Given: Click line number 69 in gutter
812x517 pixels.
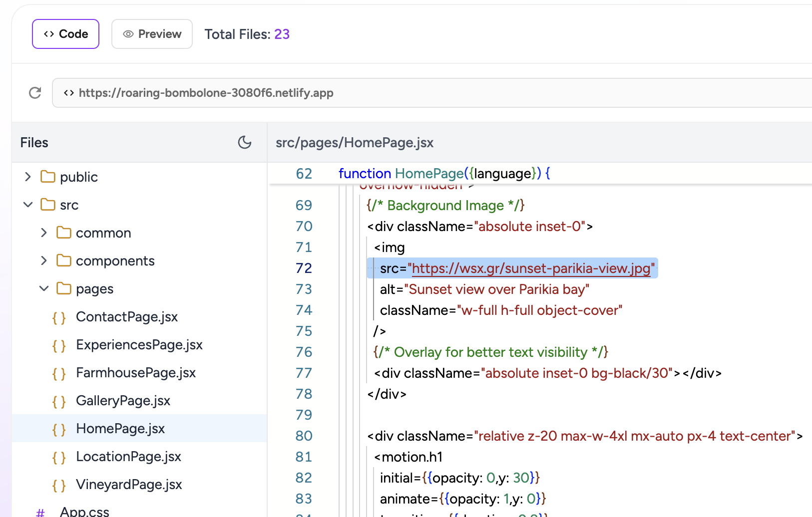Looking at the screenshot, I should (304, 206).
